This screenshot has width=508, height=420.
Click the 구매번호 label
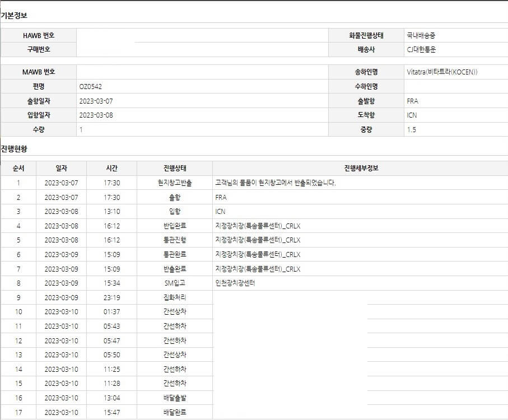(x=39, y=49)
